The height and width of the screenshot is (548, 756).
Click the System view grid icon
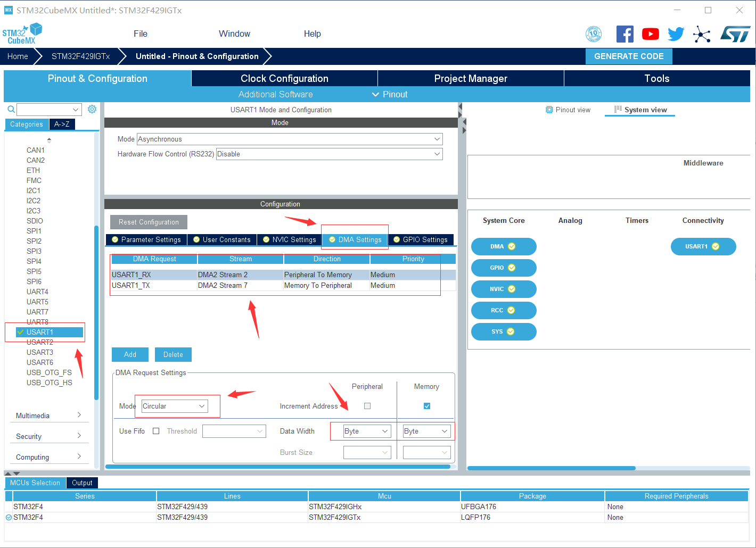click(618, 109)
